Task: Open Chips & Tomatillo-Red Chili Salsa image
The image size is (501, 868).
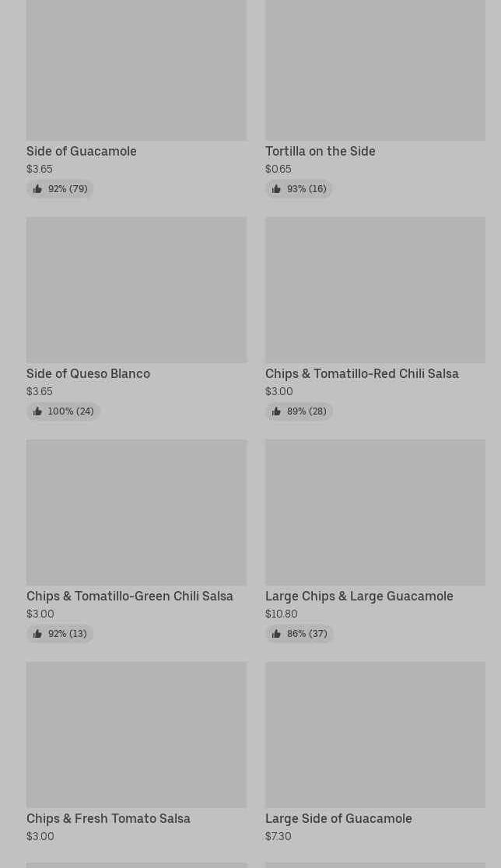Action: [375, 289]
